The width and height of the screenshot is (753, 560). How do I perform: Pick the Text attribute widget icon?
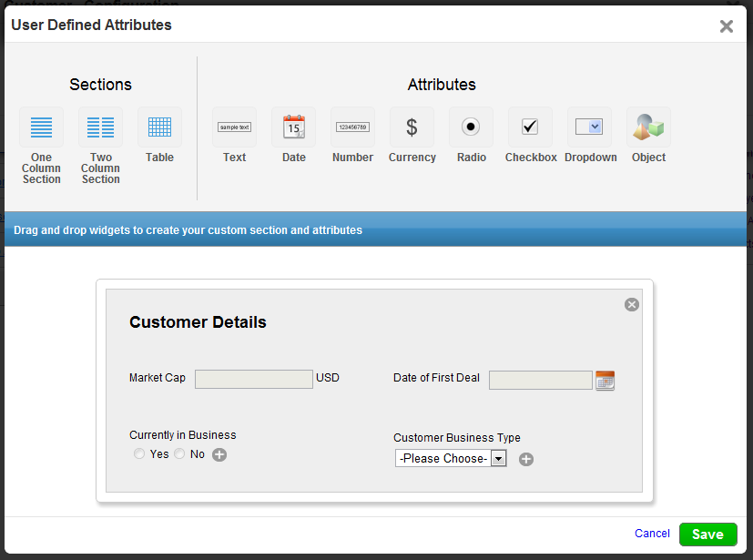234,127
